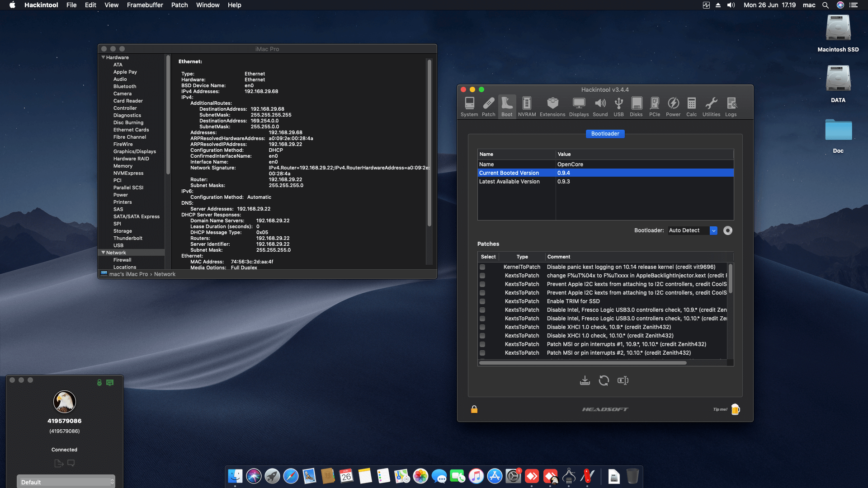Click the download icon below patches list
The height and width of the screenshot is (488, 868).
pyautogui.click(x=585, y=380)
